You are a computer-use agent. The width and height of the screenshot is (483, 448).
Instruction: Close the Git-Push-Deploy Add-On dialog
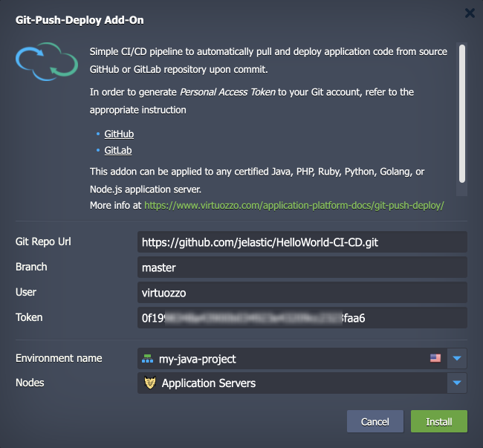pos(470,13)
